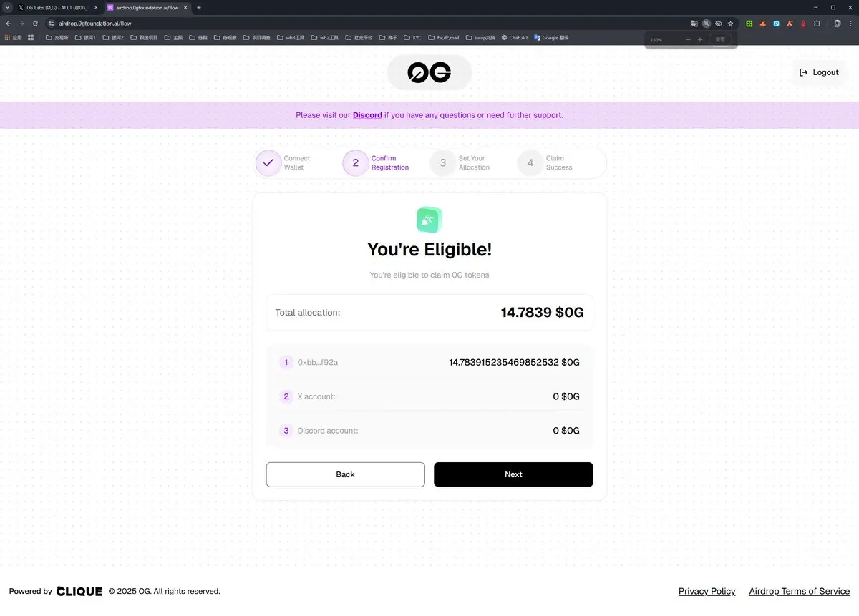This screenshot has height=616, width=859.
Task: Click the green celebration eligibility icon
Action: pos(429,220)
